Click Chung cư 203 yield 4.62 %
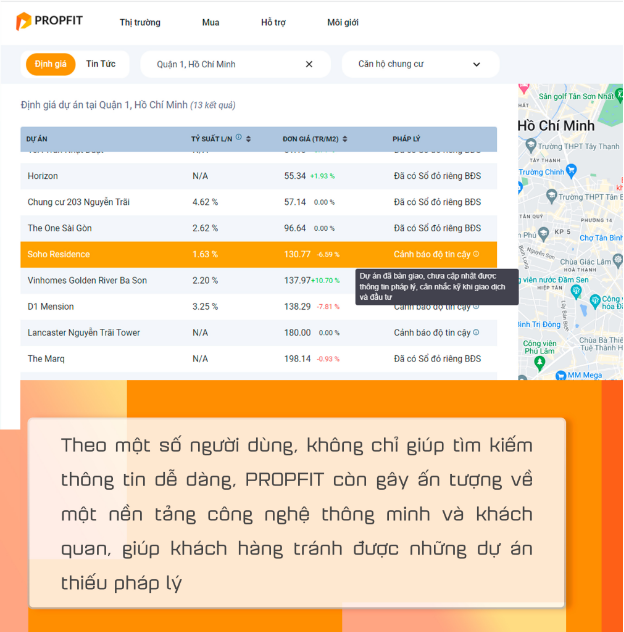This screenshot has width=624, height=632. pos(205,202)
